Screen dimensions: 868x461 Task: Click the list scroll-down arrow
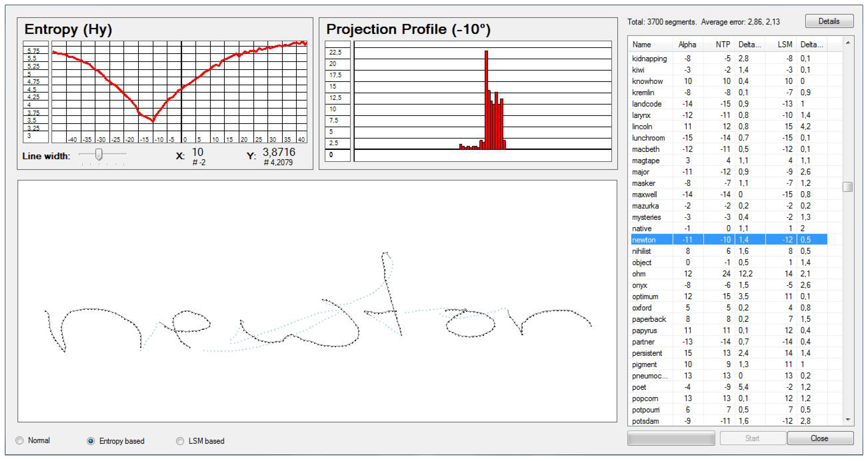point(848,420)
